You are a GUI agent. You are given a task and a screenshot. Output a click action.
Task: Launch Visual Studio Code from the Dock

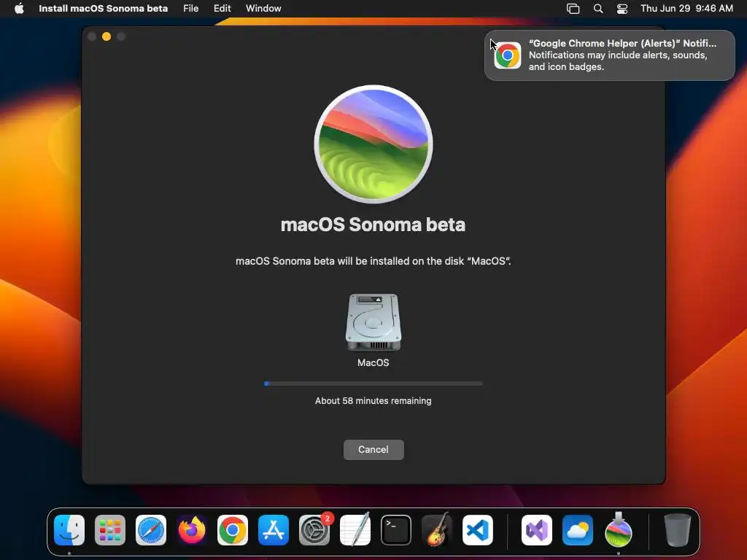[478, 529]
